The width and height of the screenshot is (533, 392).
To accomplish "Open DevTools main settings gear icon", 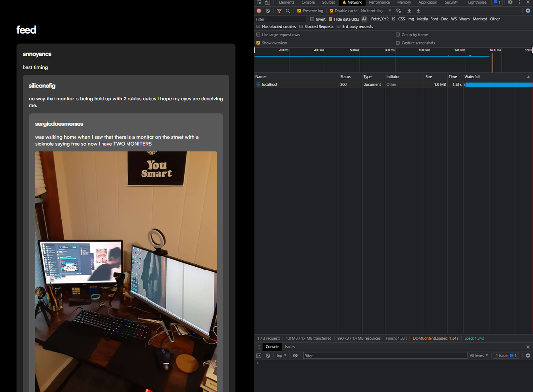I will tap(510, 2).
